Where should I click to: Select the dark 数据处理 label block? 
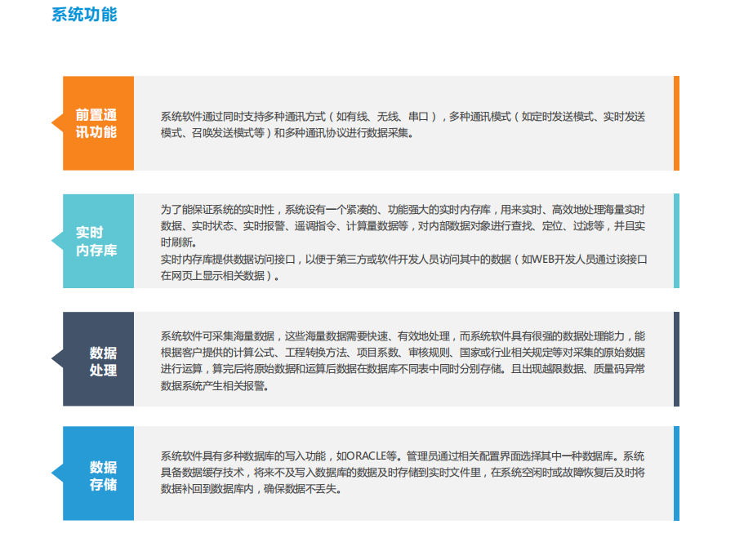click(x=98, y=359)
